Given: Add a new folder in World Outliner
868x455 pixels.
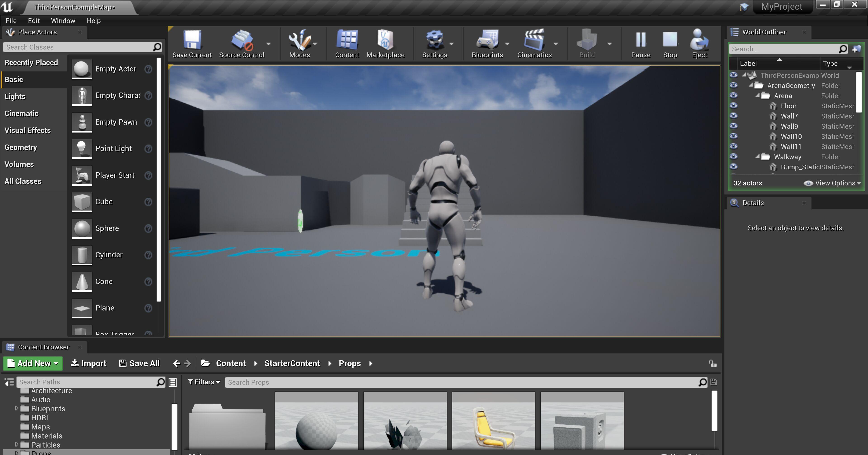Looking at the screenshot, I should pyautogui.click(x=856, y=49).
